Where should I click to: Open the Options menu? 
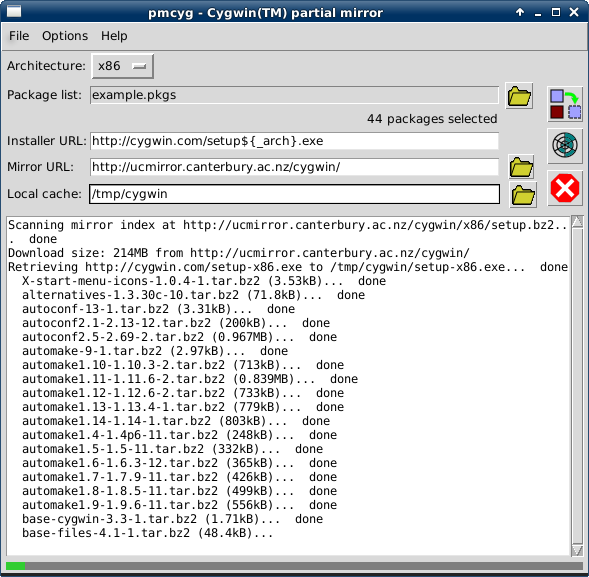pyautogui.click(x=65, y=36)
